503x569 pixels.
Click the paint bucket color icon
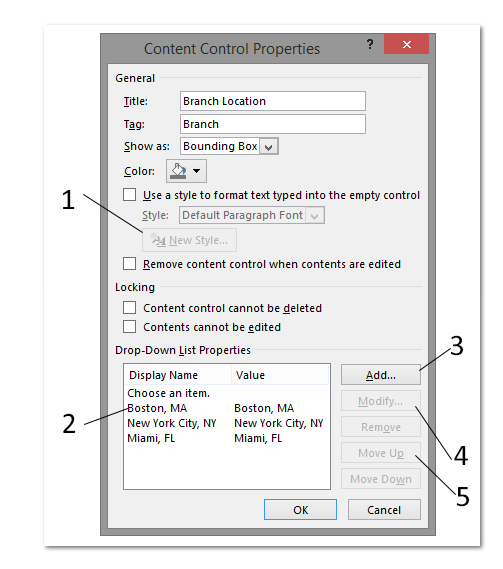[x=178, y=171]
